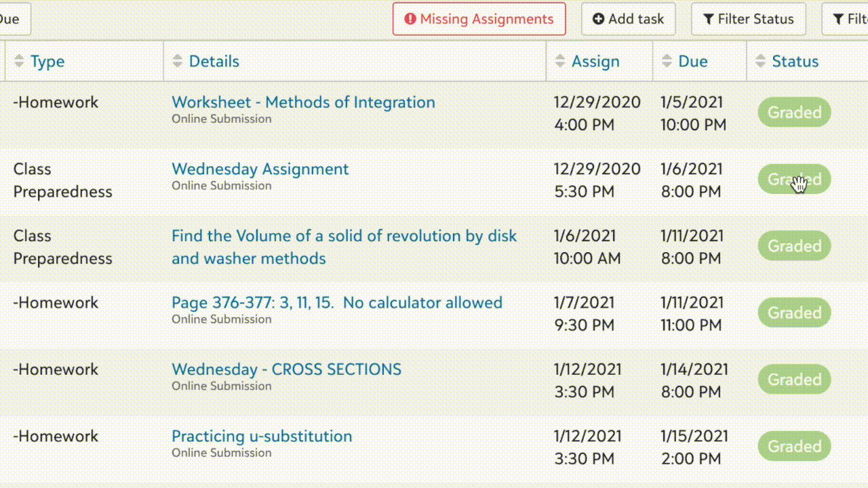868x488 pixels.
Task: Click Graded badge for Methods of Integration
Action: point(794,113)
